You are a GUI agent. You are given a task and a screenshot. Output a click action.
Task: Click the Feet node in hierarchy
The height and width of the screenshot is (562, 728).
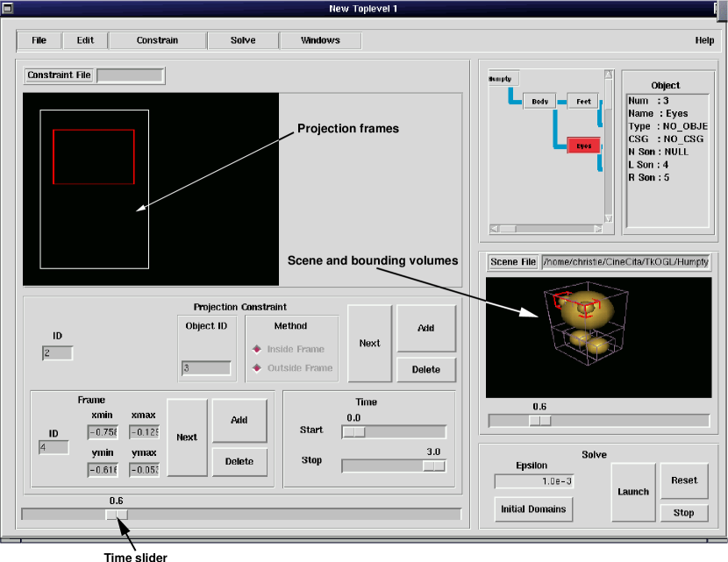(583, 102)
